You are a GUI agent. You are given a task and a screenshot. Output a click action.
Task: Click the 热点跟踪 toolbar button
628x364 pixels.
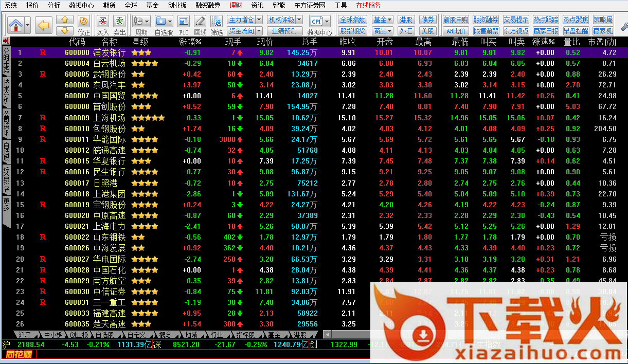click(x=546, y=20)
